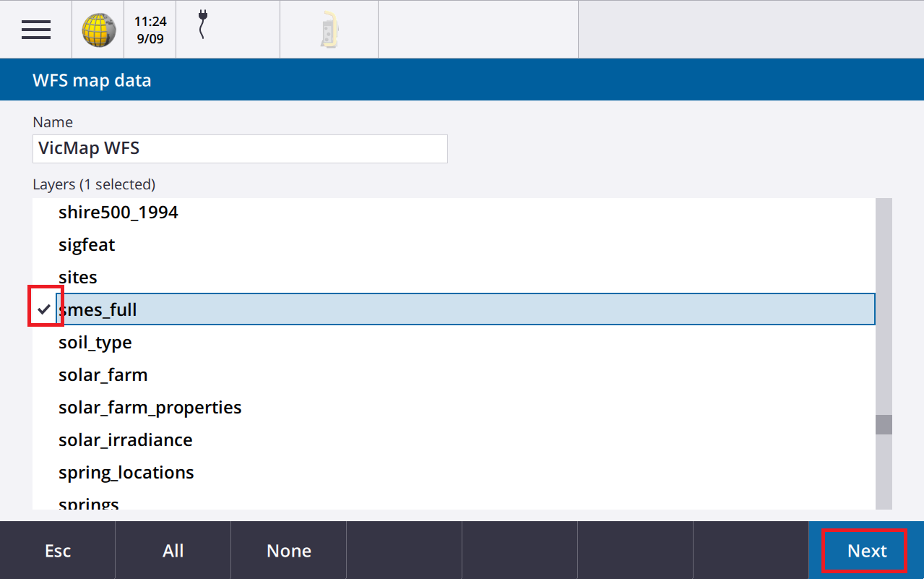Select the solar_farm layer
The height and width of the screenshot is (579, 924).
tap(103, 375)
